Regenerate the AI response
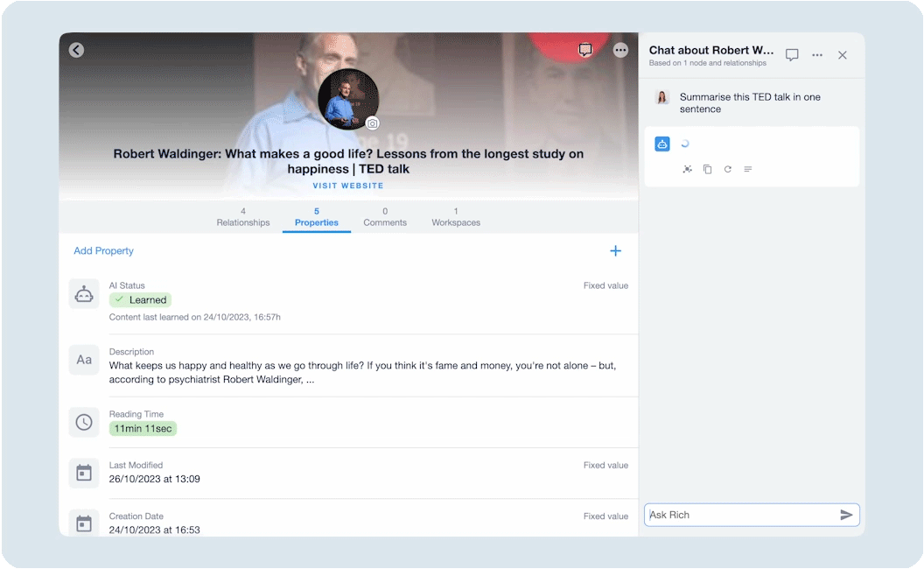Viewport: 924px width, 569px height. pyautogui.click(x=727, y=169)
